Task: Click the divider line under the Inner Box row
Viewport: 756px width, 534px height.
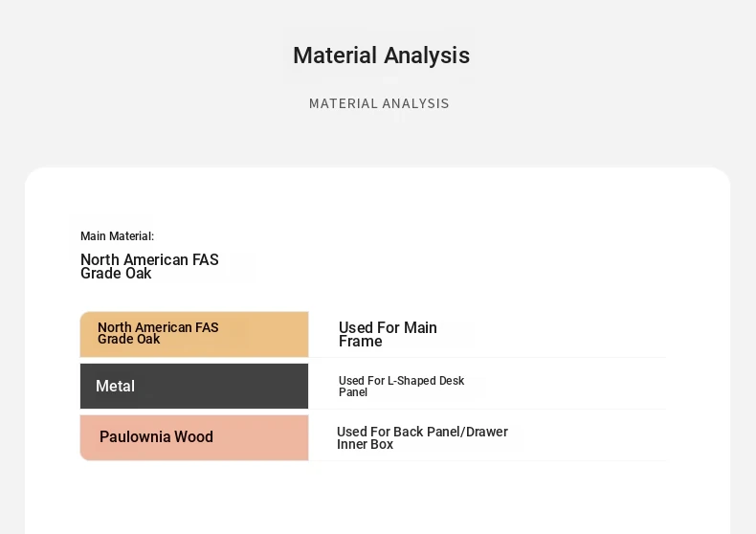Action: [x=487, y=460]
